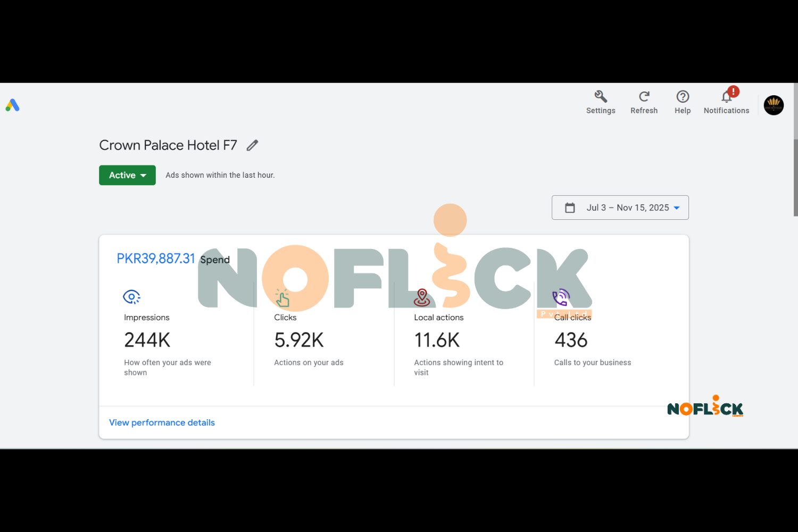
Task: Click the Refresh icon
Action: pyautogui.click(x=644, y=97)
